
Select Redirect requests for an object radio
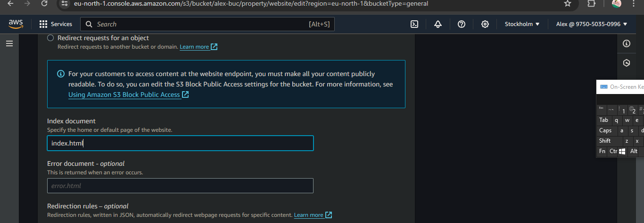click(x=50, y=38)
